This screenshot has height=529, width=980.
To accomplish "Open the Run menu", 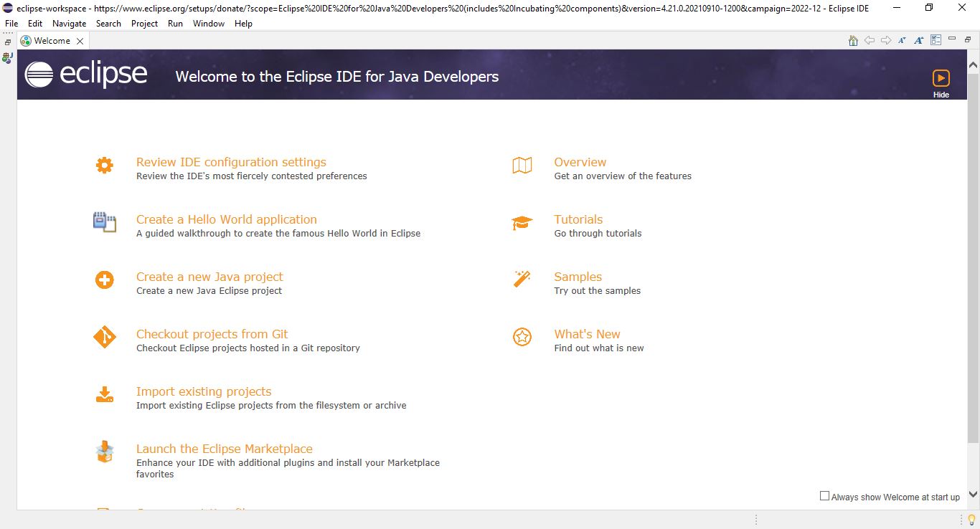I will coord(175,24).
